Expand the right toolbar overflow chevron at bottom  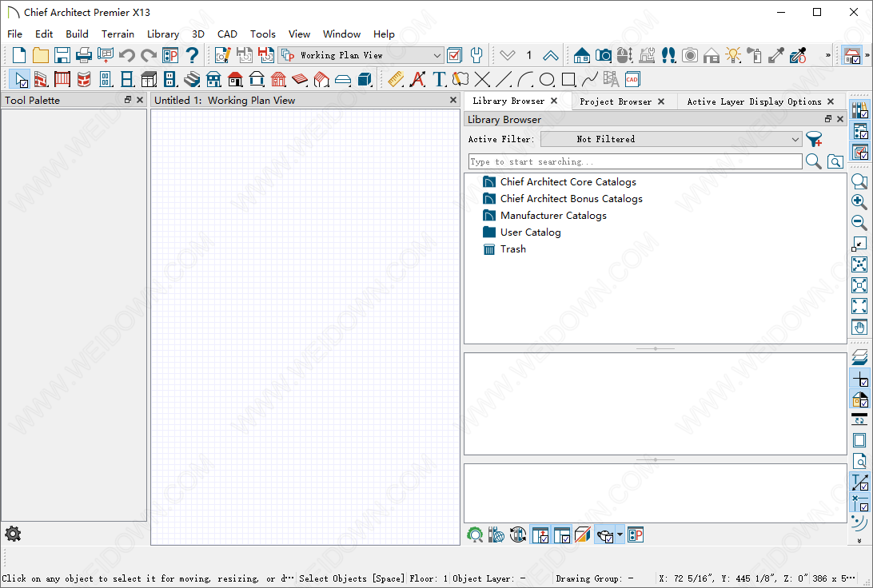coord(859,540)
